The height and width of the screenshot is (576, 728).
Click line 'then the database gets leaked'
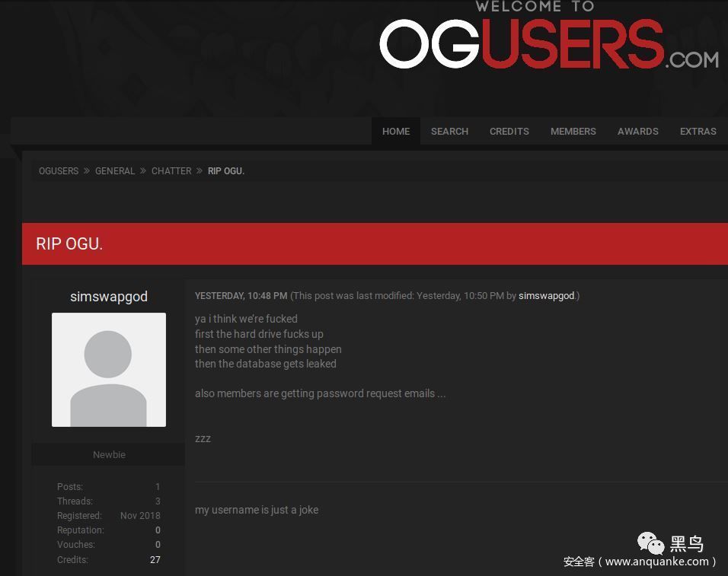coord(266,364)
